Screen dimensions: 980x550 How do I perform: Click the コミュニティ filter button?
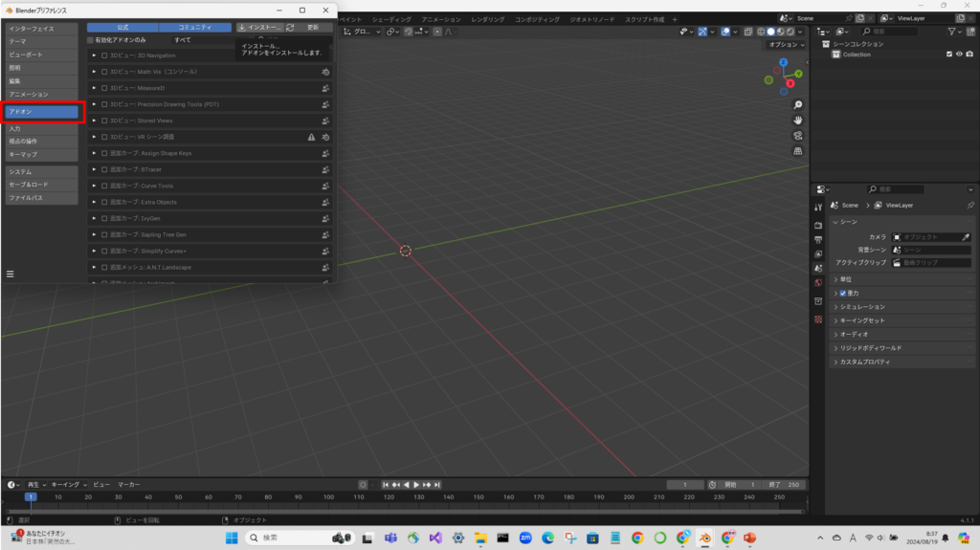click(x=195, y=28)
